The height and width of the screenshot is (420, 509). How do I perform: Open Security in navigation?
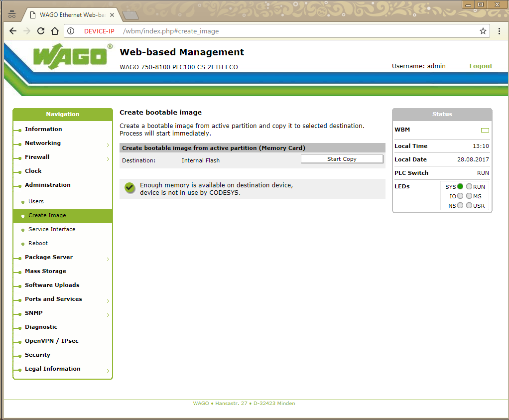pos(37,355)
